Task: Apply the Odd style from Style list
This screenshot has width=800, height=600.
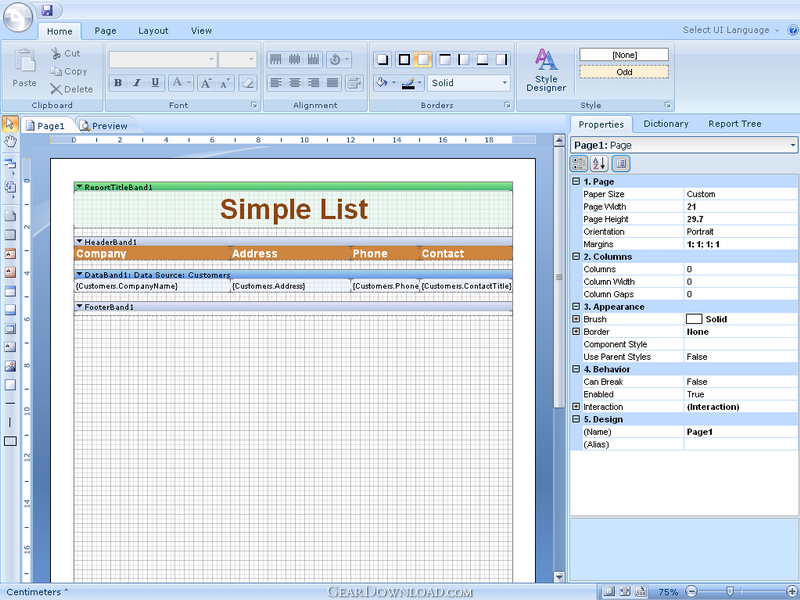Action: tap(623, 72)
